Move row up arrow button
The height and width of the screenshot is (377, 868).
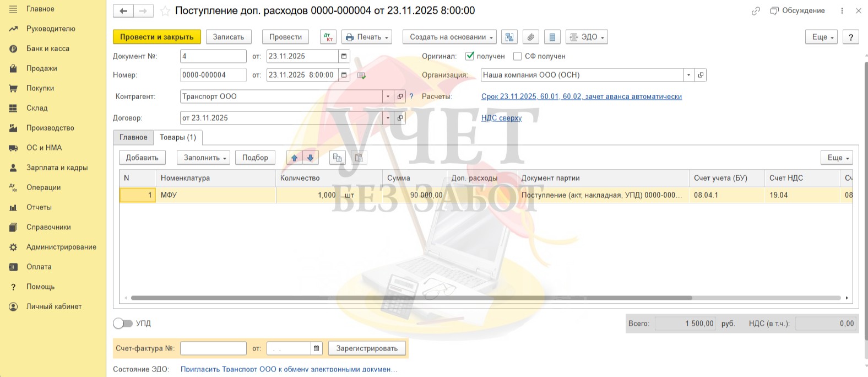(294, 158)
